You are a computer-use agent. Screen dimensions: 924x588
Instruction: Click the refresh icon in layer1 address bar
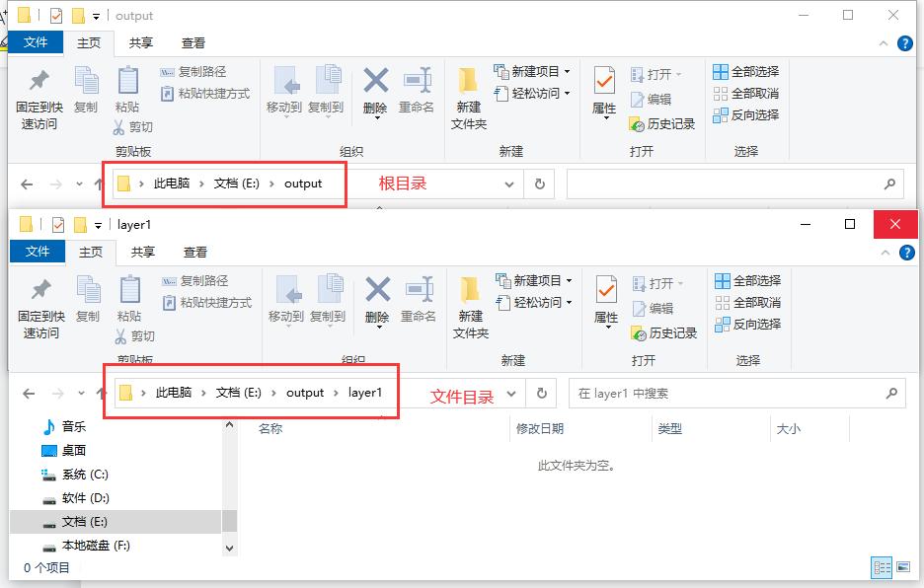coord(541,392)
